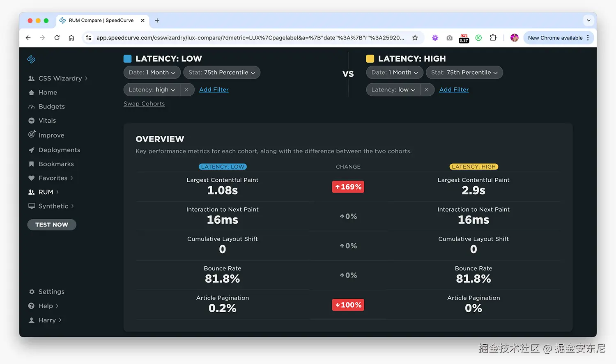Screen dimensions: 616x364
Task: Click the blue Latency: Low color swatch
Action: pos(128,59)
